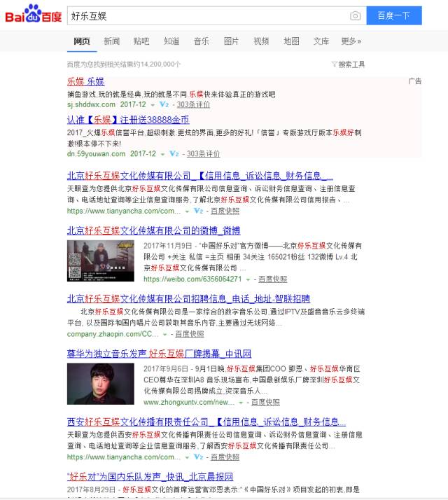Click the 百度一下 search button
The height and width of the screenshot is (500, 448).
point(394,15)
